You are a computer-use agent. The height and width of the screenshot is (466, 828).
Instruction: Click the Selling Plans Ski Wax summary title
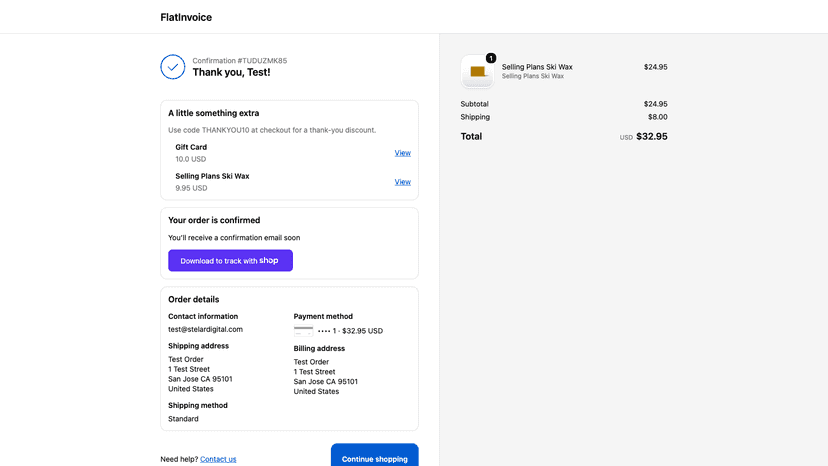pos(537,67)
